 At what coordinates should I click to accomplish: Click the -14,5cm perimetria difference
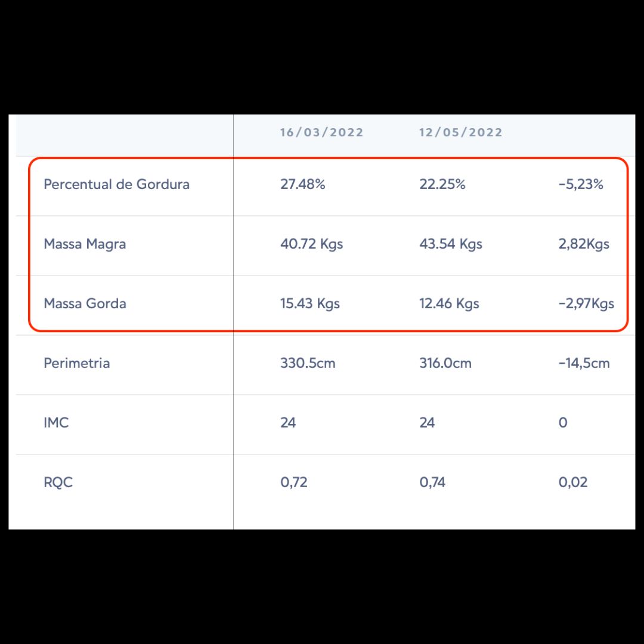(x=584, y=363)
